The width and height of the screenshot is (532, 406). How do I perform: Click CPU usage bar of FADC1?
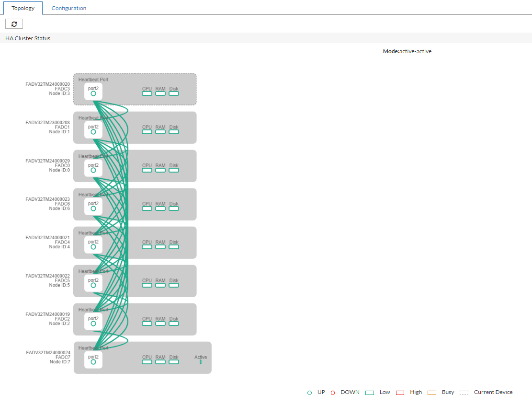point(147,132)
